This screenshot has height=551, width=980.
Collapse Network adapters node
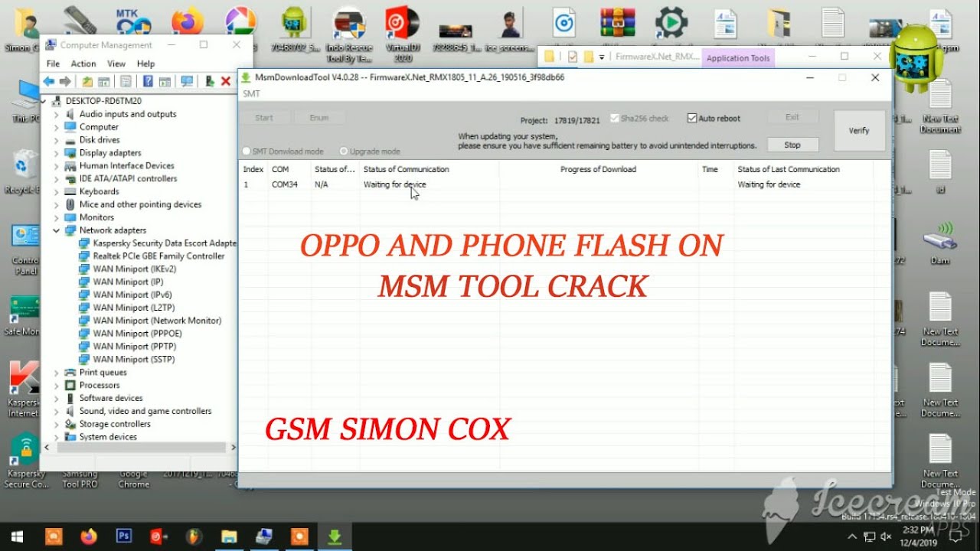(57, 230)
